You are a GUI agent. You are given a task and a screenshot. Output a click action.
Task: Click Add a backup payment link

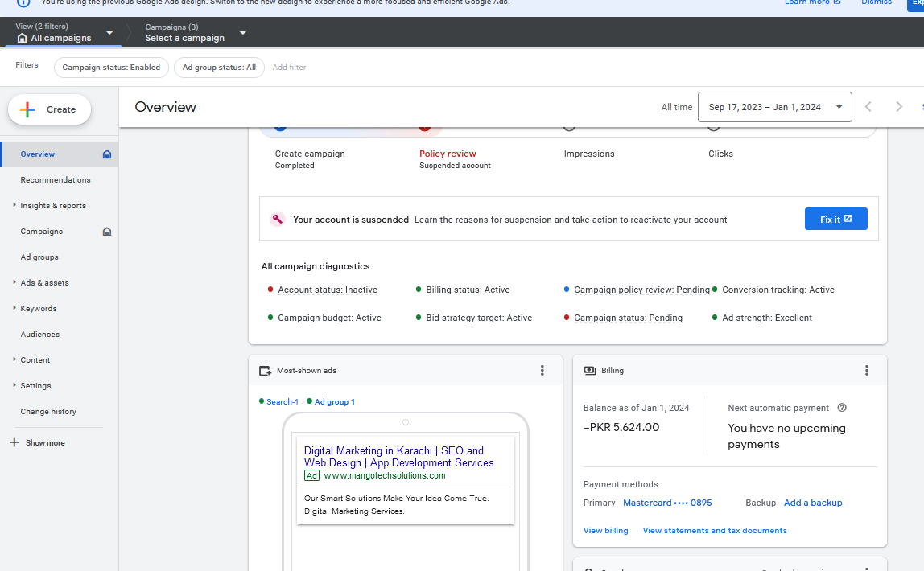click(813, 503)
